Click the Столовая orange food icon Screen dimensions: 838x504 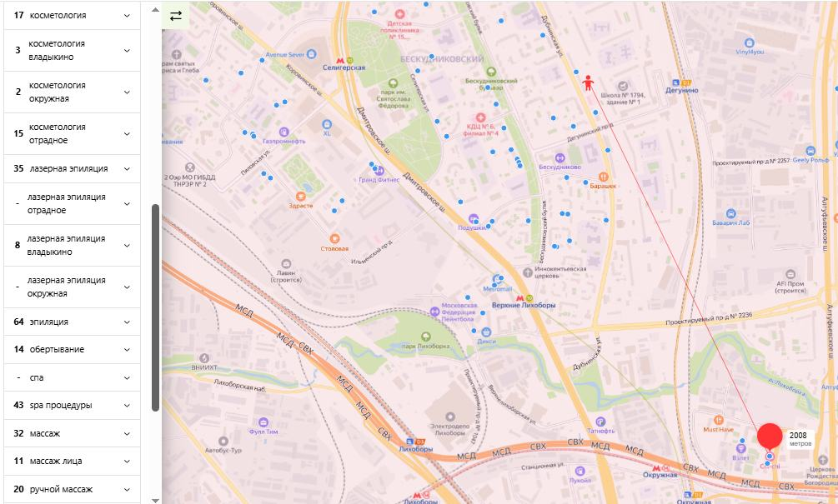pos(334,238)
